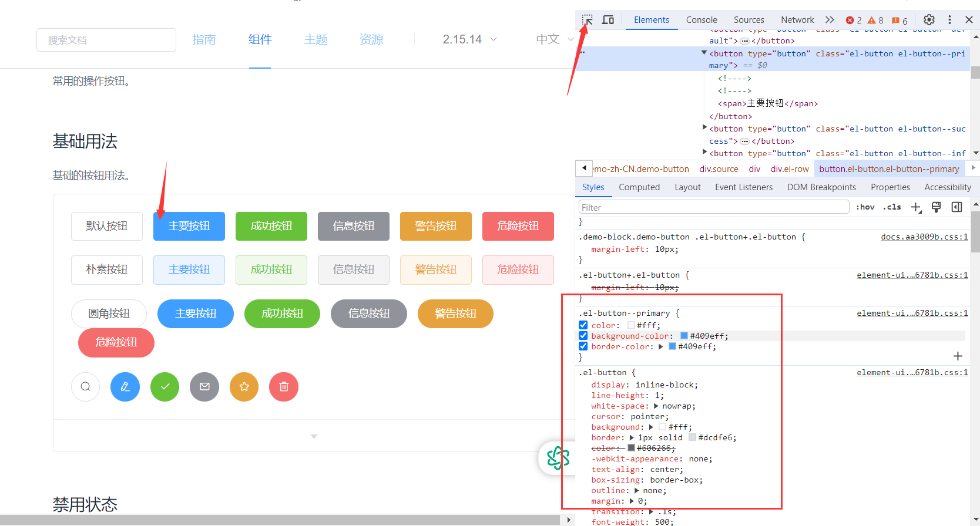
Task: Toggle the device toolbar icon
Action: (x=608, y=20)
